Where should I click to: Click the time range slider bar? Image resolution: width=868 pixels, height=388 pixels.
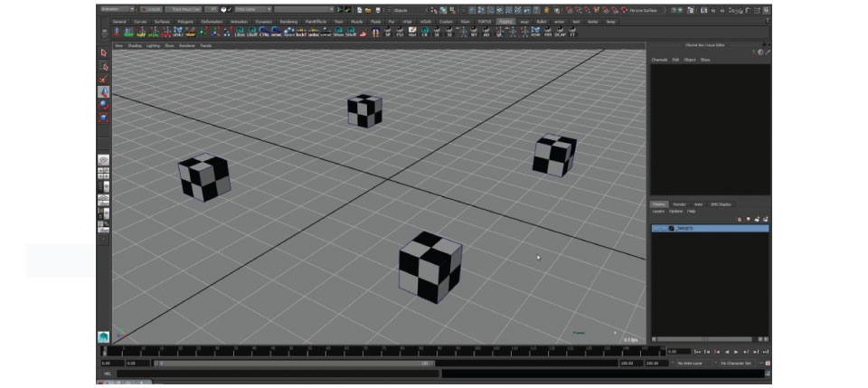[x=294, y=363]
